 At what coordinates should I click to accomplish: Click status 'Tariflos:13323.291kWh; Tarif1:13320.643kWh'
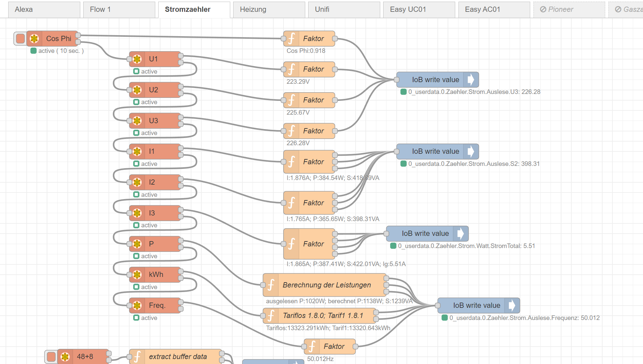click(328, 328)
